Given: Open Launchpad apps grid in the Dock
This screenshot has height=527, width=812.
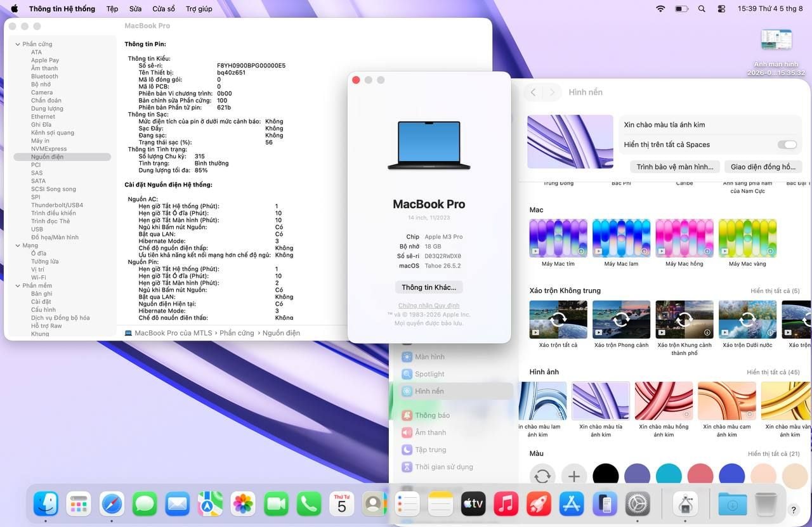Looking at the screenshot, I should coord(79,504).
